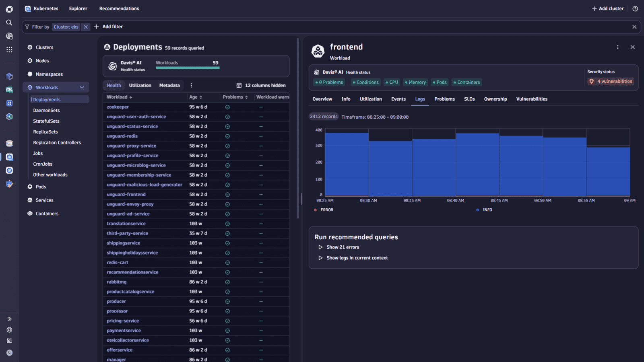
Task: Switch to the Vulnerabilities tab
Action: tap(532, 99)
